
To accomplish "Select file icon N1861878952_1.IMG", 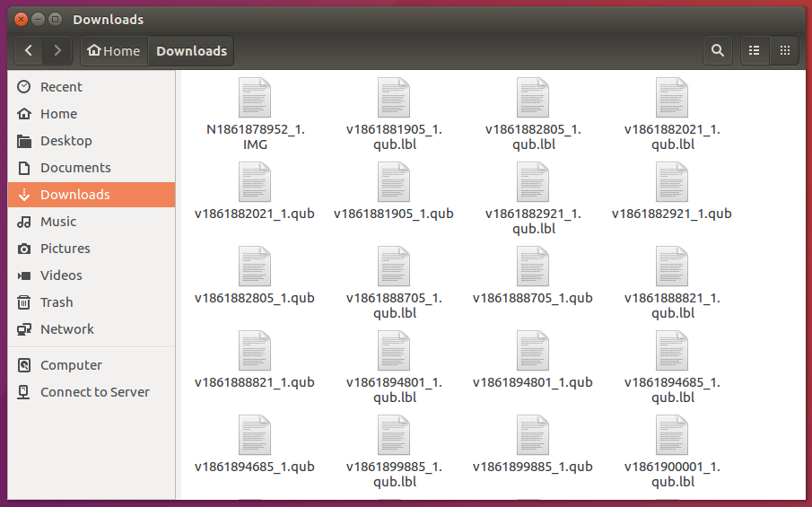I will (255, 98).
